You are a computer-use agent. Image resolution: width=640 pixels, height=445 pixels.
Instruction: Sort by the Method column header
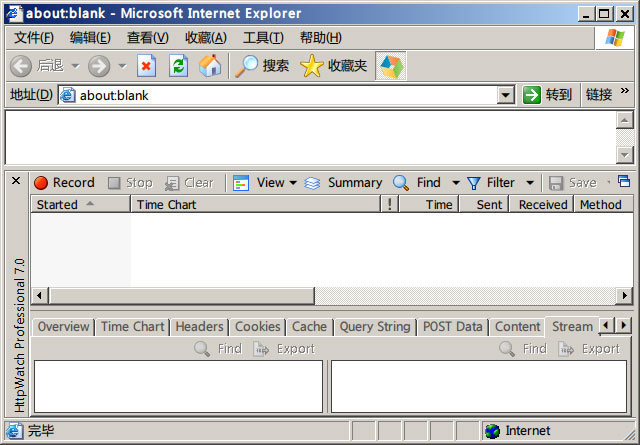pyautogui.click(x=604, y=205)
